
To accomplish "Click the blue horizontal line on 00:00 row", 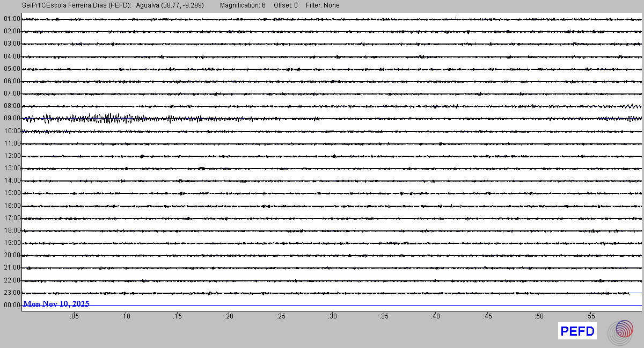I will click(x=365, y=305).
